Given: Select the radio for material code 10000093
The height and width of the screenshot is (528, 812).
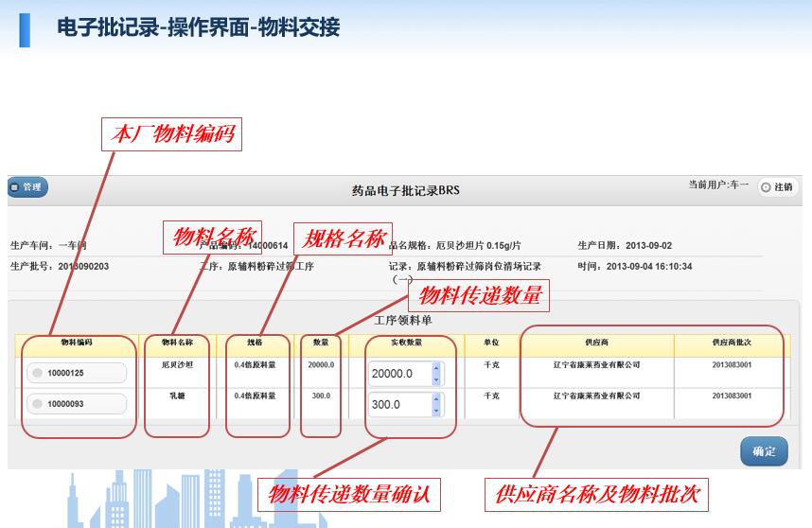Looking at the screenshot, I should [38, 405].
